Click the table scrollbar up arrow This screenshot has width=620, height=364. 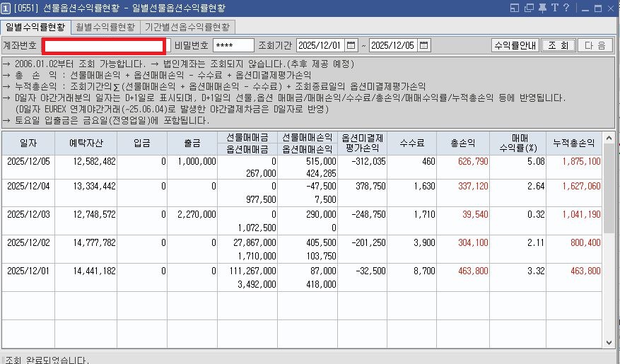(609, 138)
